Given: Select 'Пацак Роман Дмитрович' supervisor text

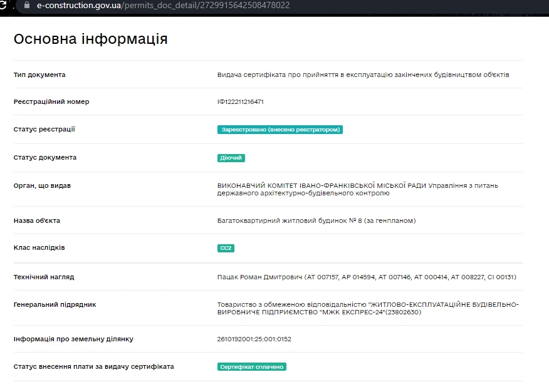Looking at the screenshot, I should pos(260,277).
